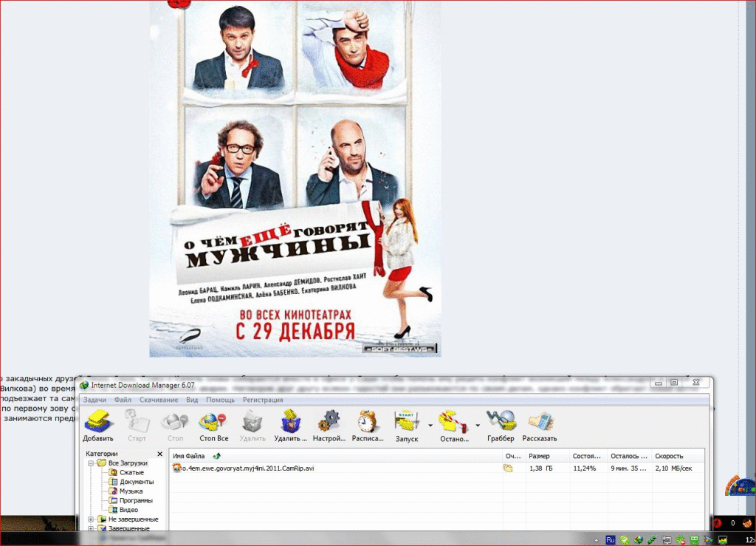Expand the Не завершенные tree node
This screenshot has height=546, width=756.
[91, 519]
